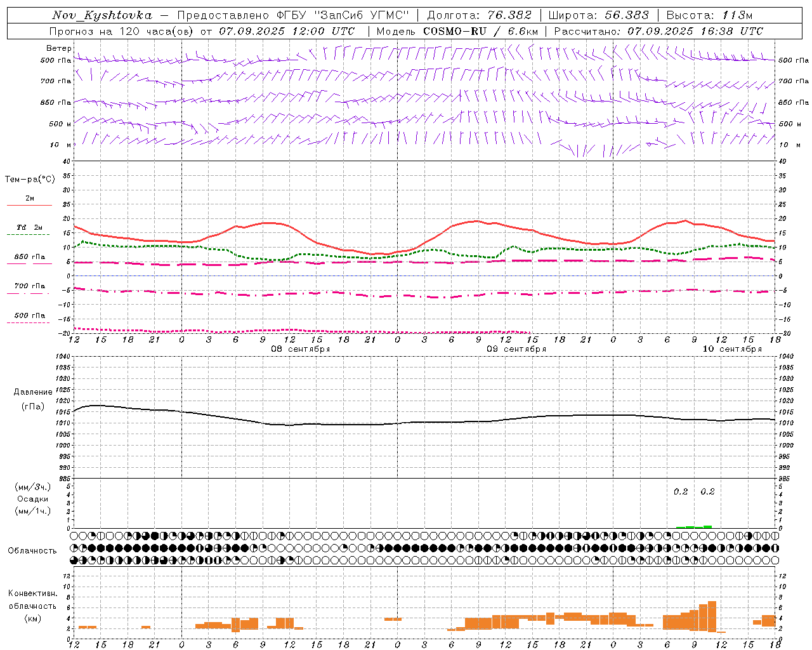Click the longitude value Долгота: 76.382
The image size is (812, 650).
pos(480,15)
